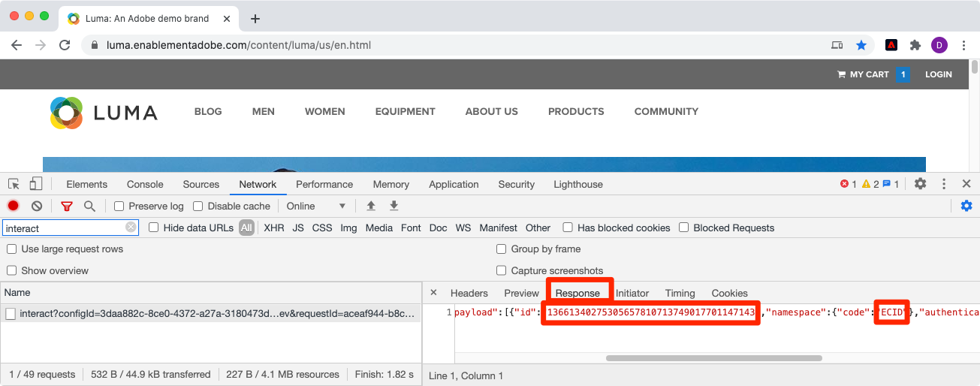The width and height of the screenshot is (980, 386).
Task: Open the Cookies tab of request
Action: tap(730, 293)
